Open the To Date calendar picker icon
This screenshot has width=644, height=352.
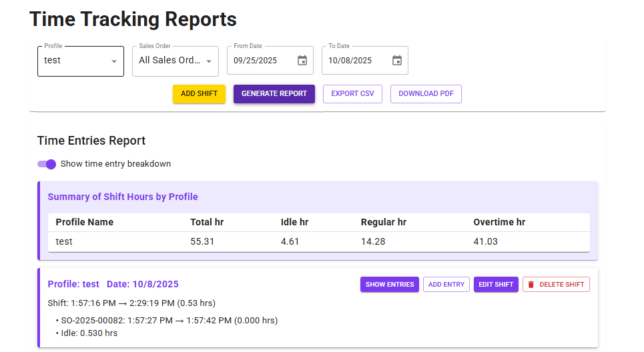point(397,61)
